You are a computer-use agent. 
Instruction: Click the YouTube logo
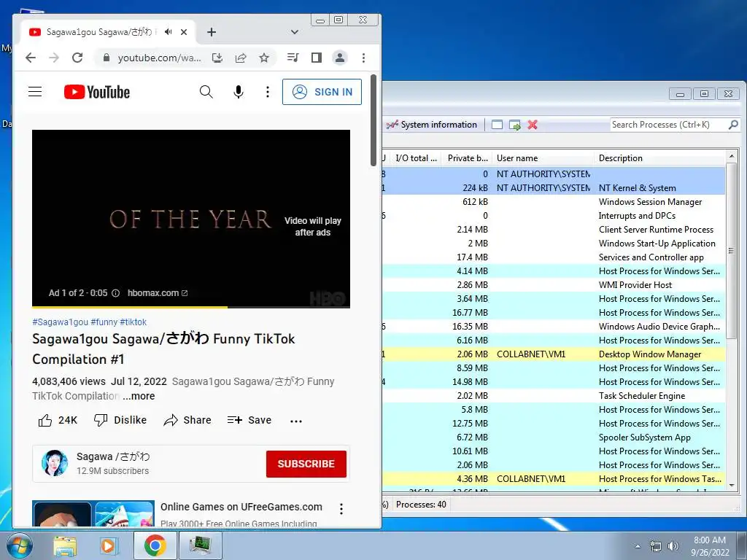click(97, 92)
